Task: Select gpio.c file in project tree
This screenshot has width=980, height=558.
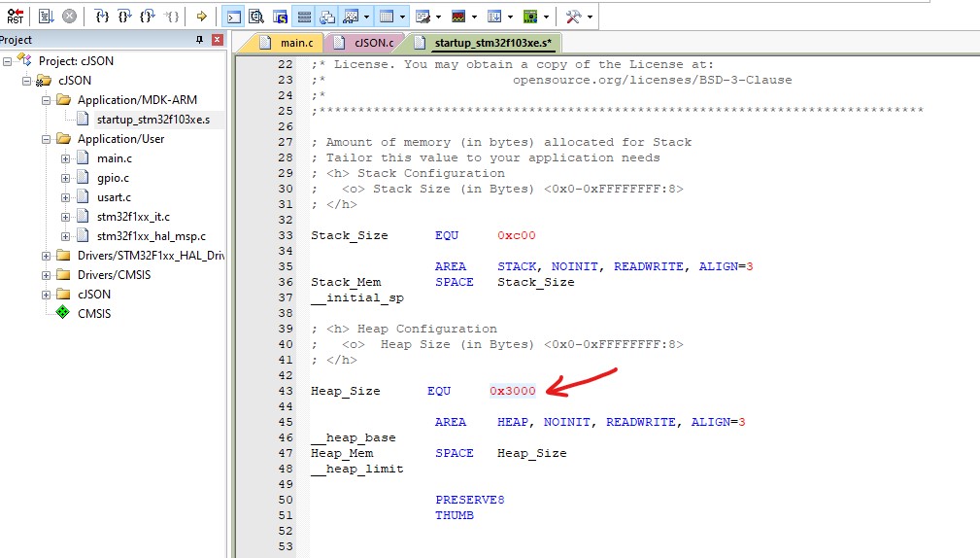Action: 113,178
